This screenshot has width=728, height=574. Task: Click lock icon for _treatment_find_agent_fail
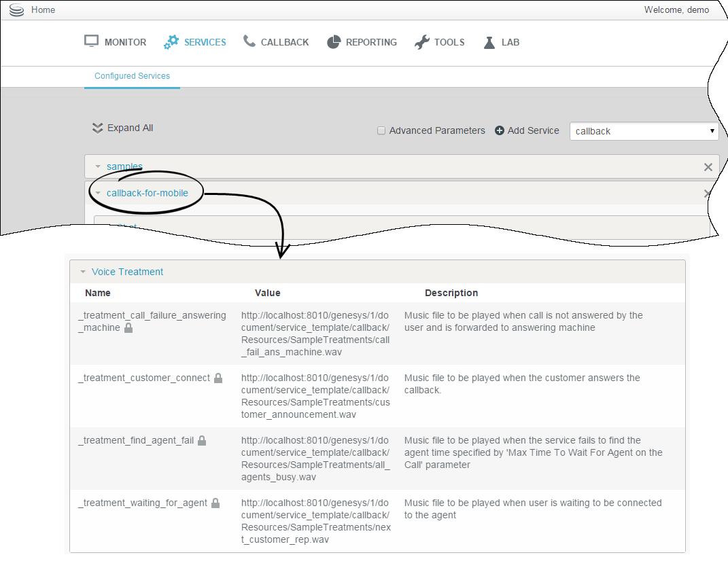(x=202, y=440)
